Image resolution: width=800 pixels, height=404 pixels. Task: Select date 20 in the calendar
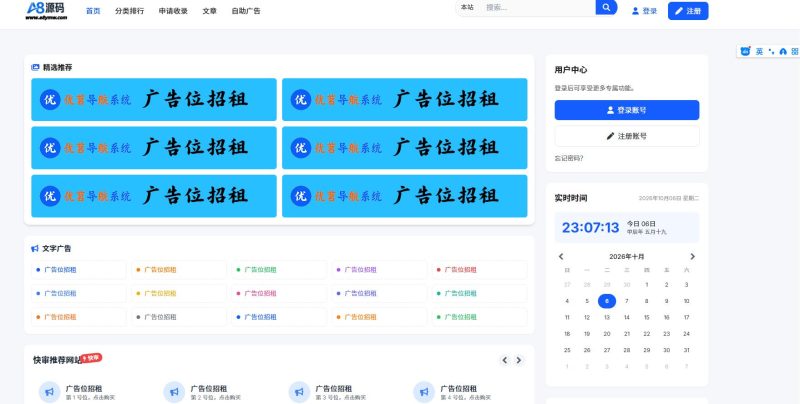(x=607, y=334)
